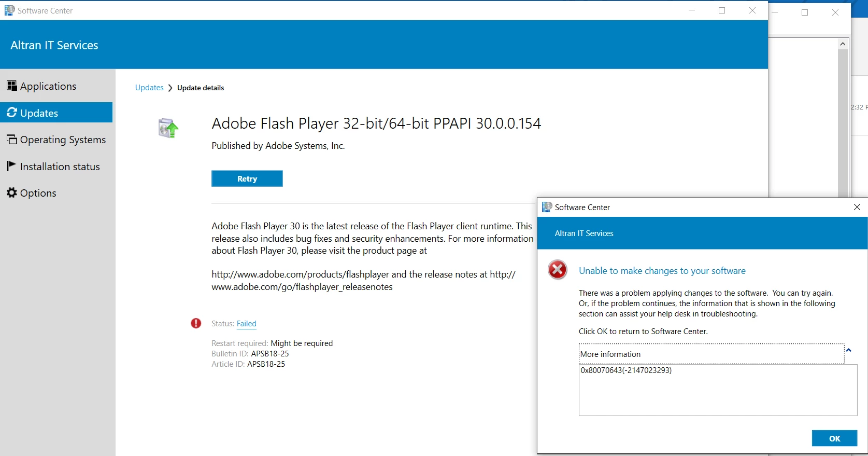Select Updates in the sidebar
The image size is (868, 456).
[56, 113]
